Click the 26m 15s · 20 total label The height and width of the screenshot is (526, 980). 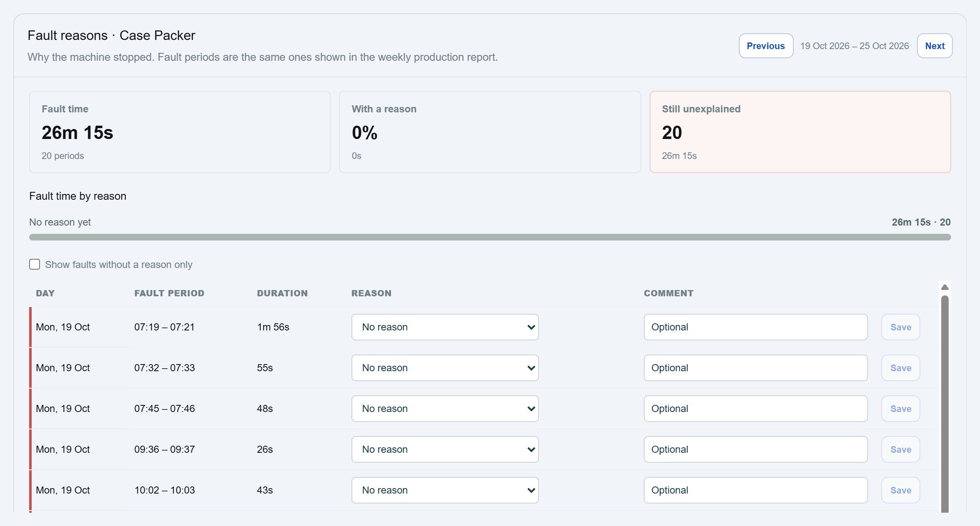click(x=921, y=222)
